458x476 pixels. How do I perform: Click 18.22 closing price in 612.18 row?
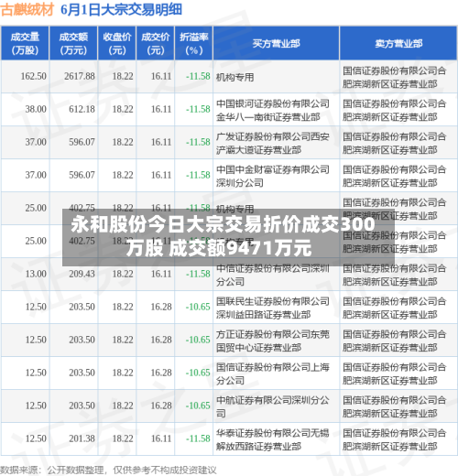123,109
